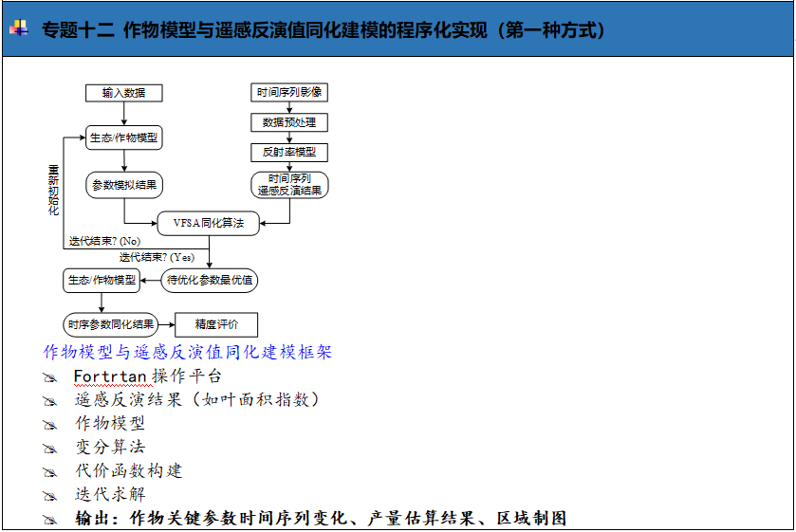Select the 精度评价 flowchart box
Screen dimensions: 796x532
[216, 324]
